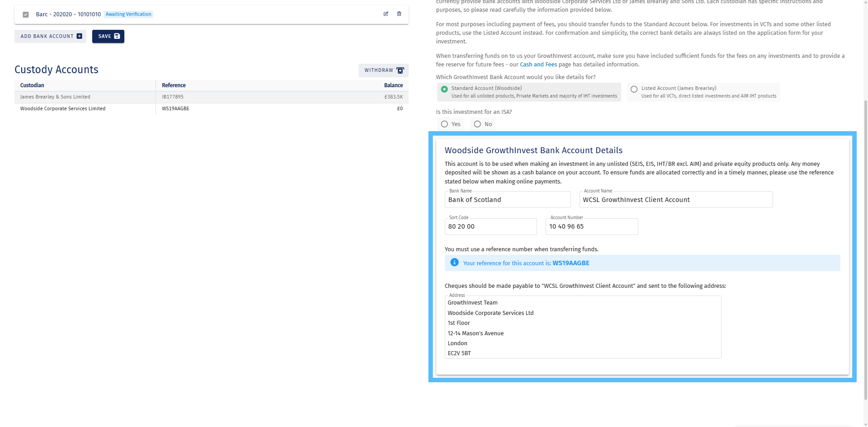Click the Sort Code field showing 80 20 00

coord(491,226)
